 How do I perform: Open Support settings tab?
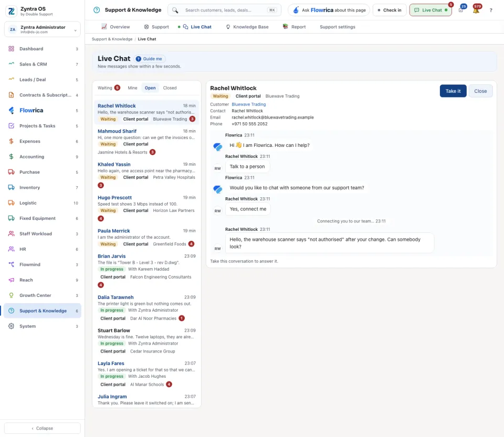point(338,27)
